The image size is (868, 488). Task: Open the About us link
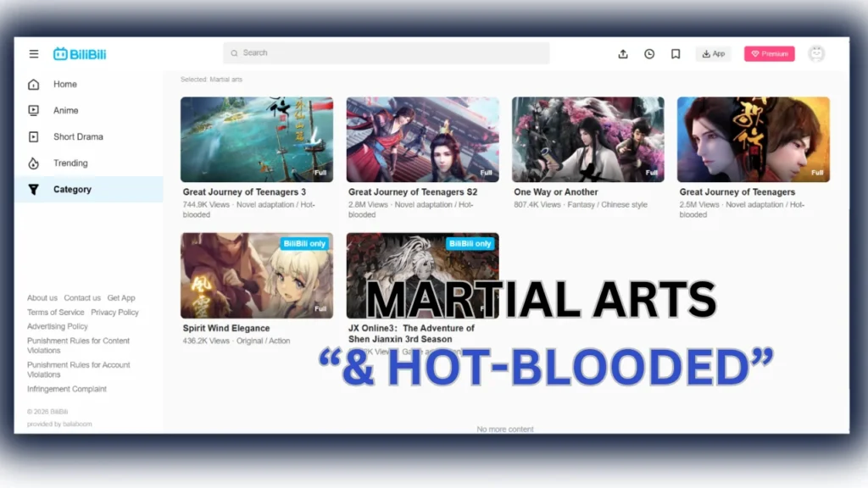(x=42, y=297)
